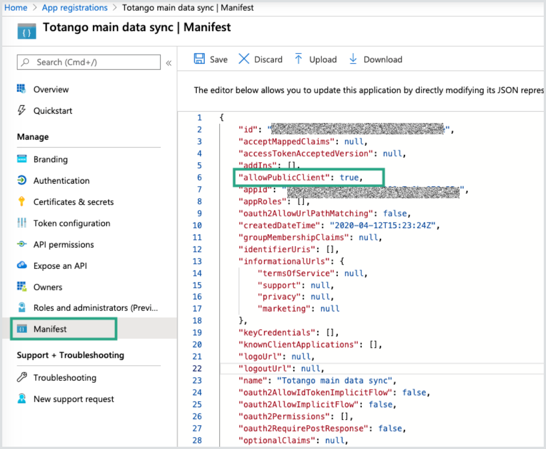
Task: Click the "groupMembershipClaims" line
Action: point(310,237)
